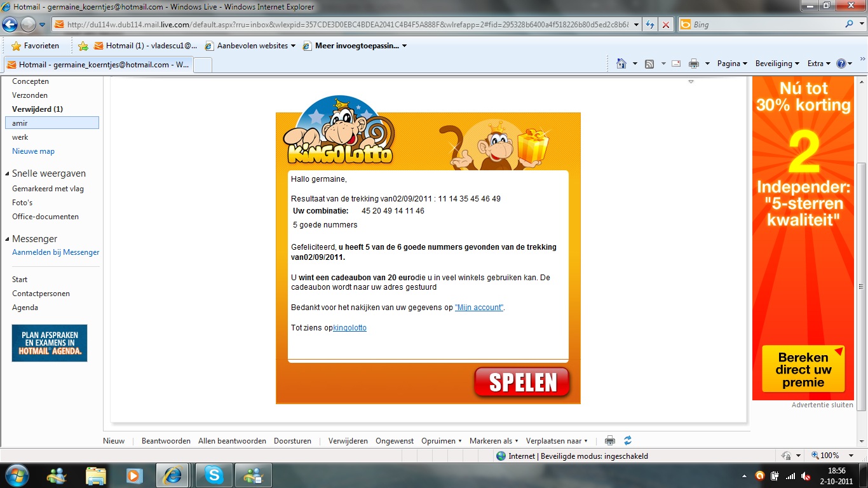The image size is (868, 488).
Task: Open the Pagina menu
Action: 732,64
